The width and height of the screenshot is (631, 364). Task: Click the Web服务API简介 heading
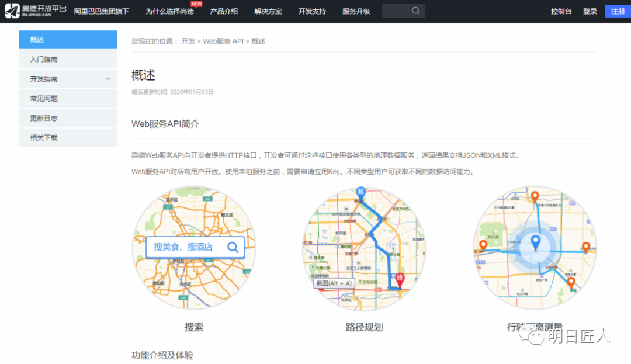pos(165,124)
